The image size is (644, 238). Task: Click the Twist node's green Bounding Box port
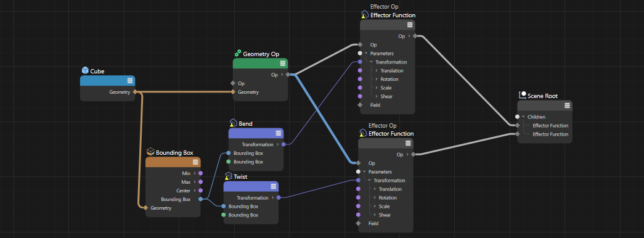click(x=224, y=215)
